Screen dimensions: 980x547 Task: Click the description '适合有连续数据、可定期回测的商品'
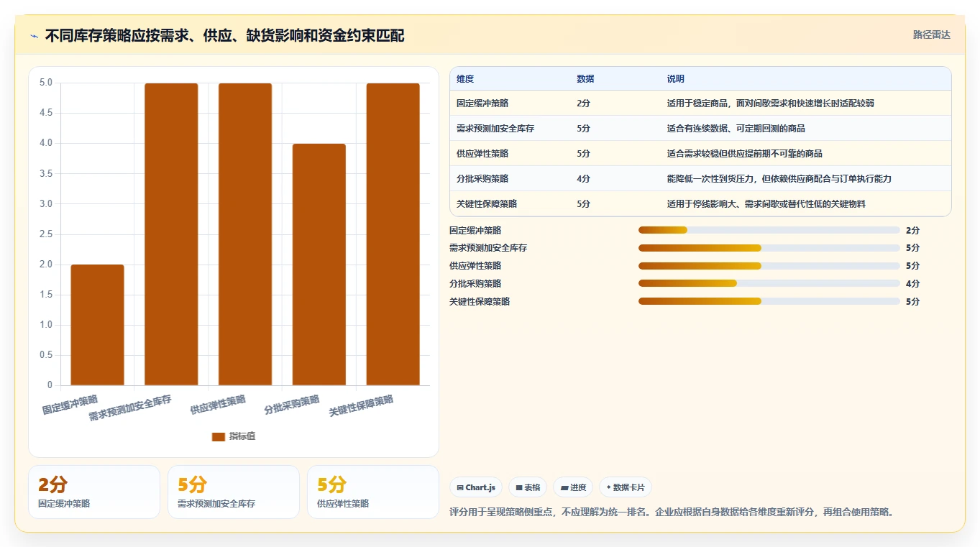point(736,129)
